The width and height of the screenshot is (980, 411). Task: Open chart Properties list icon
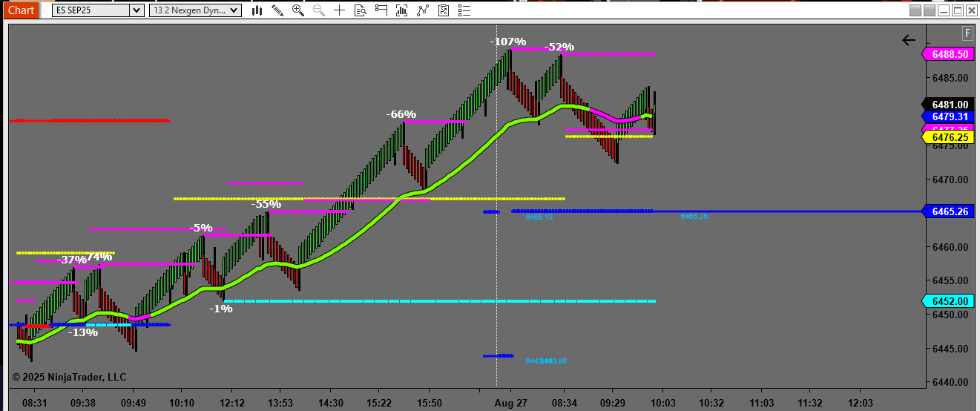(464, 10)
